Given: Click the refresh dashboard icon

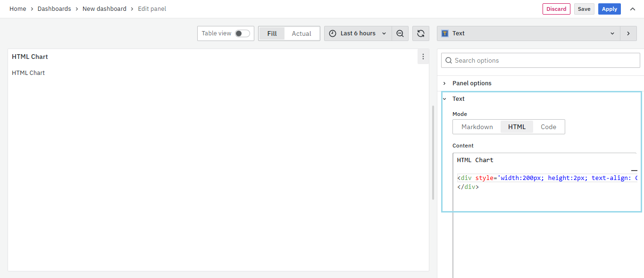Looking at the screenshot, I should pos(421,33).
